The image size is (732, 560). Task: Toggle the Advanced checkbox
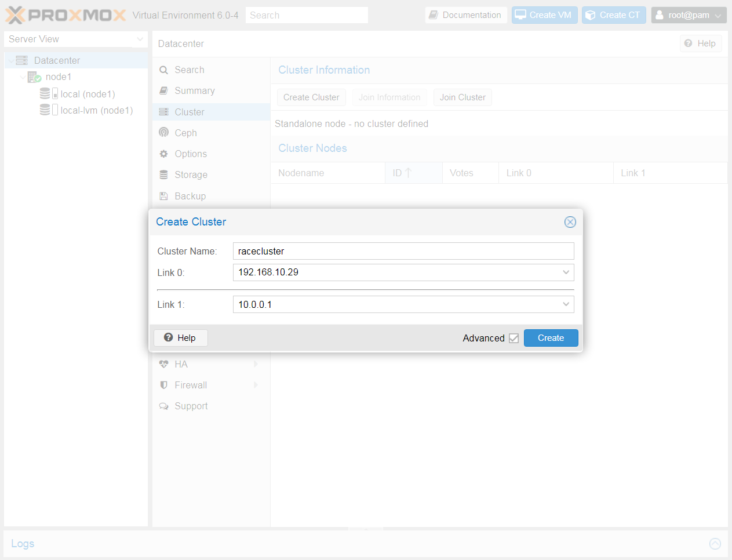(x=514, y=339)
